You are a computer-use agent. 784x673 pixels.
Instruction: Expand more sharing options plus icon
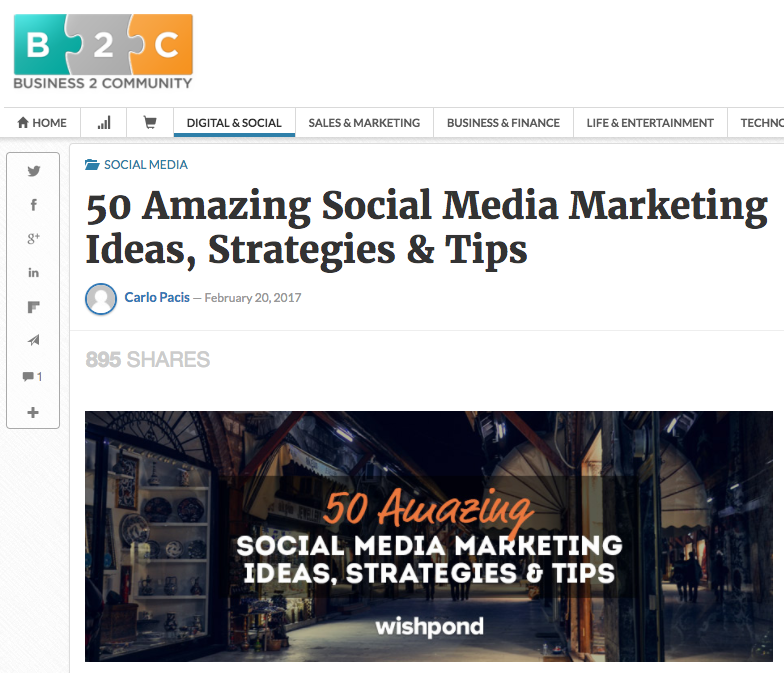[x=33, y=412]
